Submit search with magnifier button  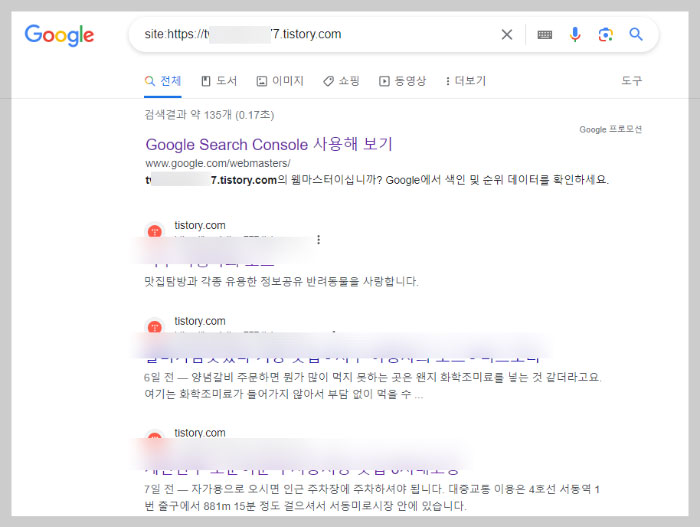(636, 34)
